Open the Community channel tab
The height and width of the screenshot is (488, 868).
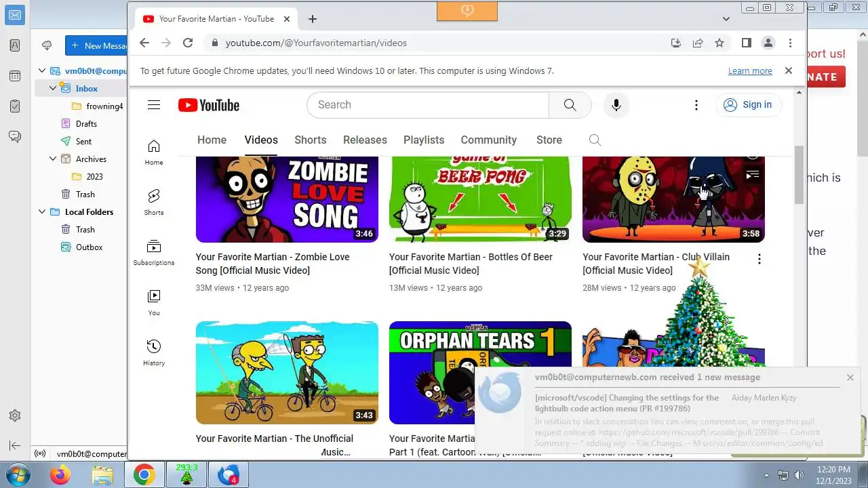pos(489,140)
